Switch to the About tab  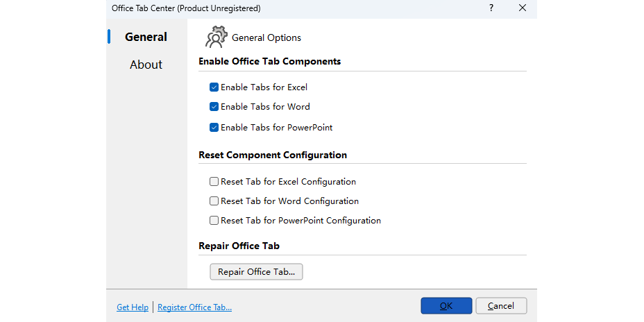pyautogui.click(x=146, y=65)
